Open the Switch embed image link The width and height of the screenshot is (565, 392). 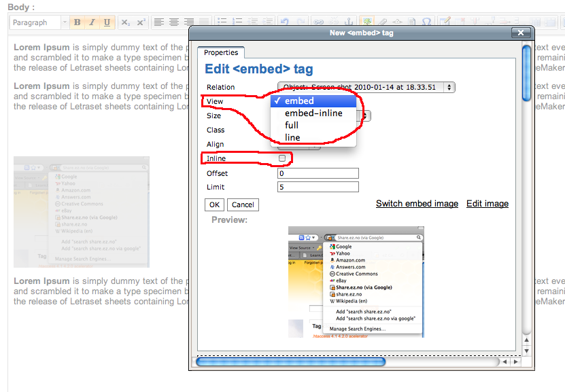(417, 204)
